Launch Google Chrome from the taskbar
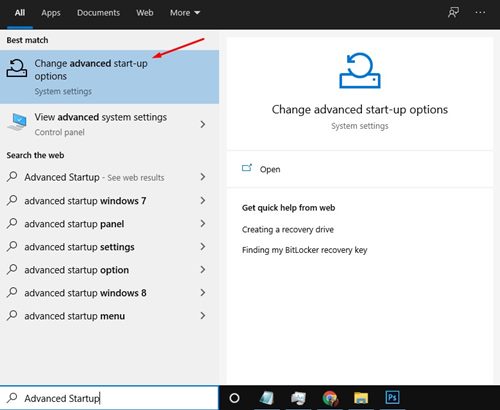This screenshot has height=410, width=500. 330,398
